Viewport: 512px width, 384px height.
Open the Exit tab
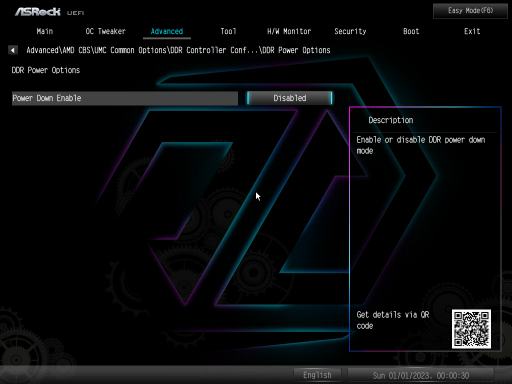[x=472, y=31]
